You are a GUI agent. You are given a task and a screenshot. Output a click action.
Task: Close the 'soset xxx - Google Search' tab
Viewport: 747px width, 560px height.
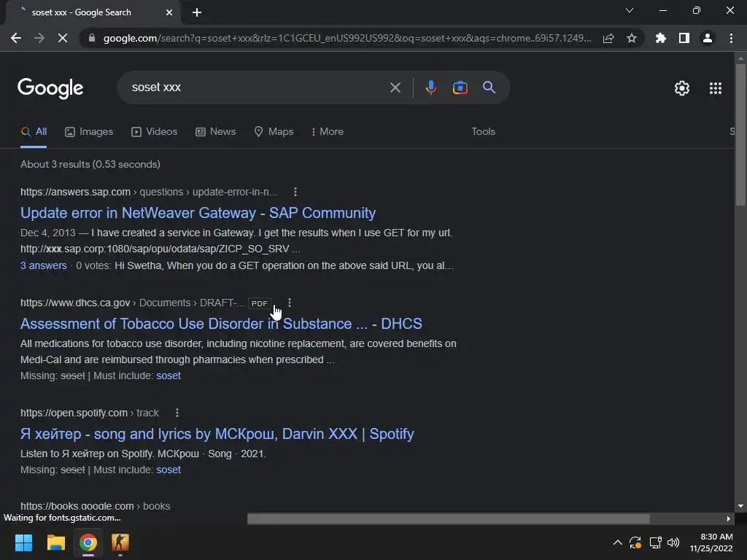point(169,12)
